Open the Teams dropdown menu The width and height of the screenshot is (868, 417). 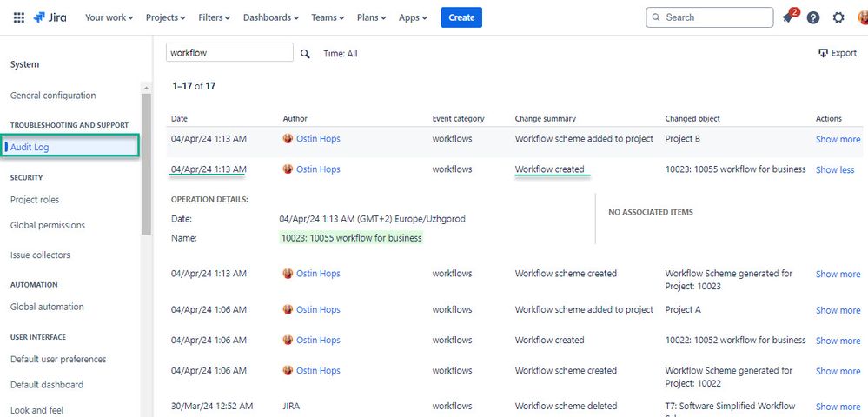(x=328, y=17)
